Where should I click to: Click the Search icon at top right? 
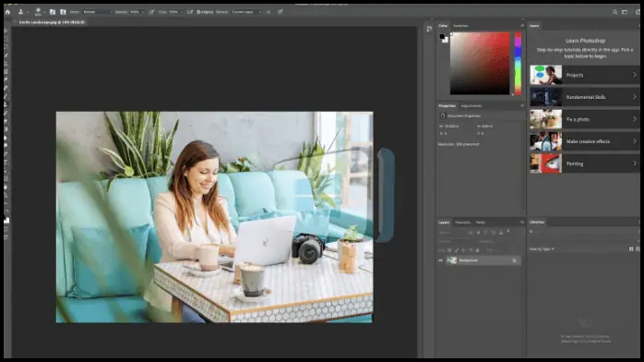(x=614, y=12)
